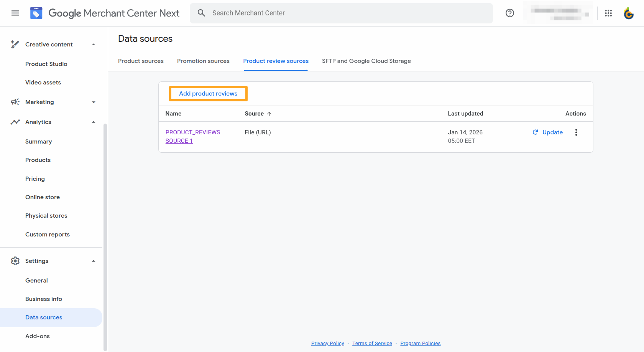Image resolution: width=644 pixels, height=352 pixels.
Task: Click the Creative content wand icon
Action: pyautogui.click(x=15, y=44)
